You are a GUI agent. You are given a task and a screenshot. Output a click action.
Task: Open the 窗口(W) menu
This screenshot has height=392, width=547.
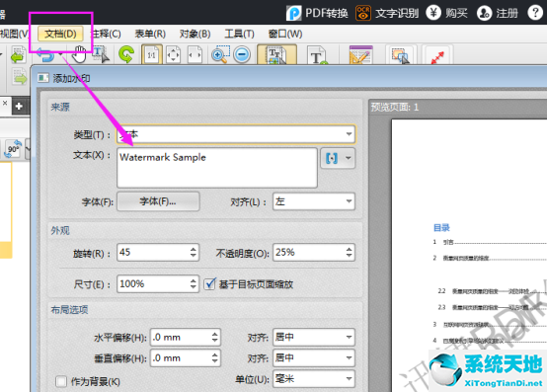click(x=285, y=34)
